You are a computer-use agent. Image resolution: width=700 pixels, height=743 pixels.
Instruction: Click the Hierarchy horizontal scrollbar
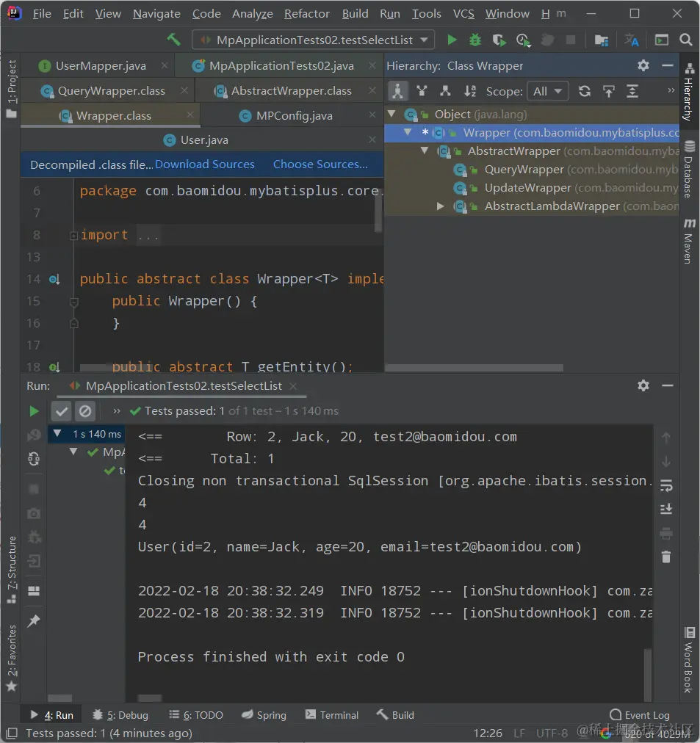click(x=474, y=368)
